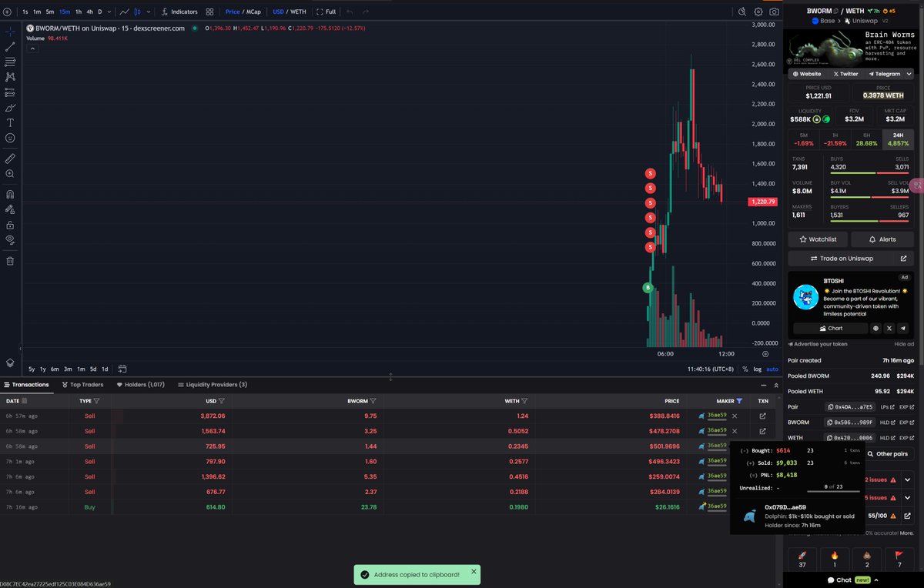Click the green Buy marker on chart
Screen dimensions: 924x588
648,287
